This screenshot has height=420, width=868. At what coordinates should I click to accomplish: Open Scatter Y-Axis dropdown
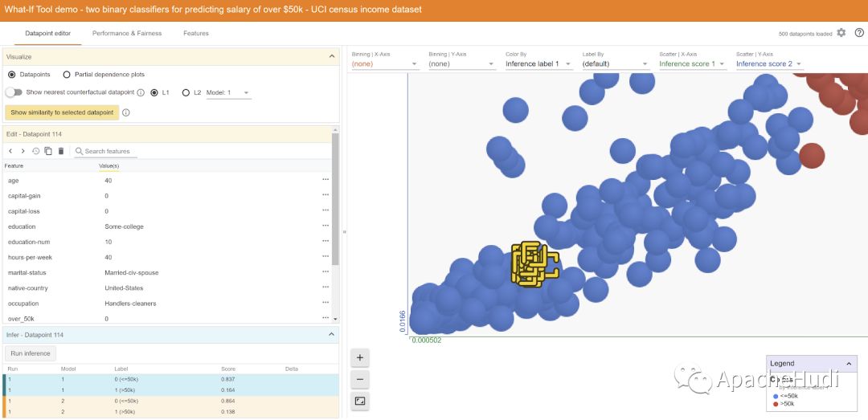coord(769,63)
